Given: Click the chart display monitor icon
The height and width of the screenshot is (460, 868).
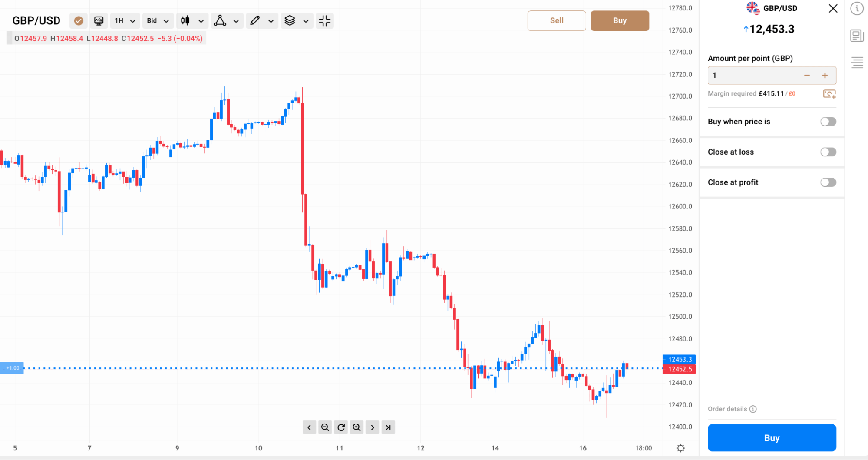Looking at the screenshot, I should (99, 20).
